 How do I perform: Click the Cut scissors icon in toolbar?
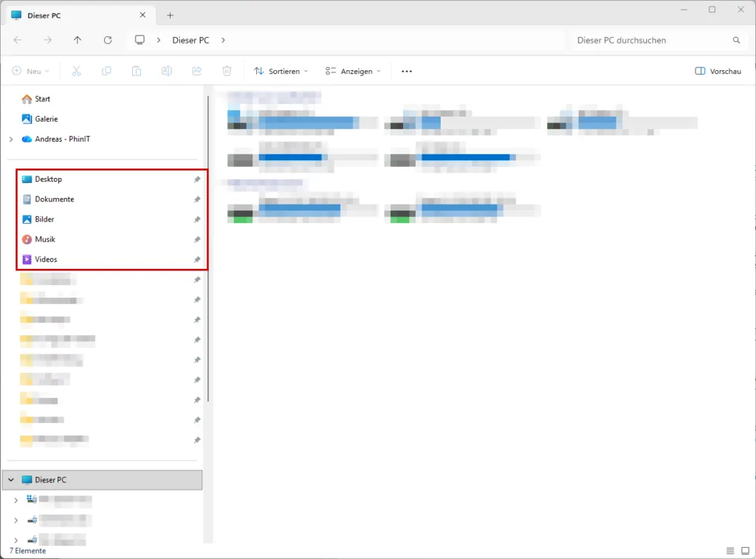click(x=76, y=71)
